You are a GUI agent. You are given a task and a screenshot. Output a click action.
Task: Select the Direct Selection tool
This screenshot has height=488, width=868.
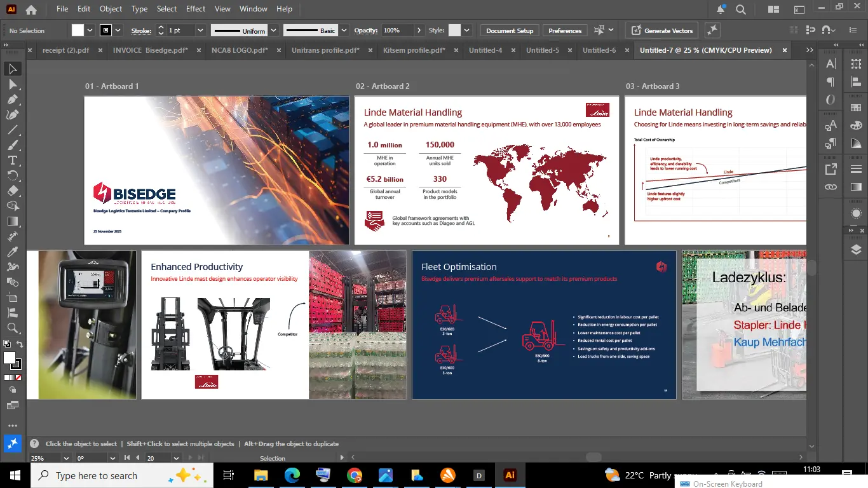coord(13,84)
